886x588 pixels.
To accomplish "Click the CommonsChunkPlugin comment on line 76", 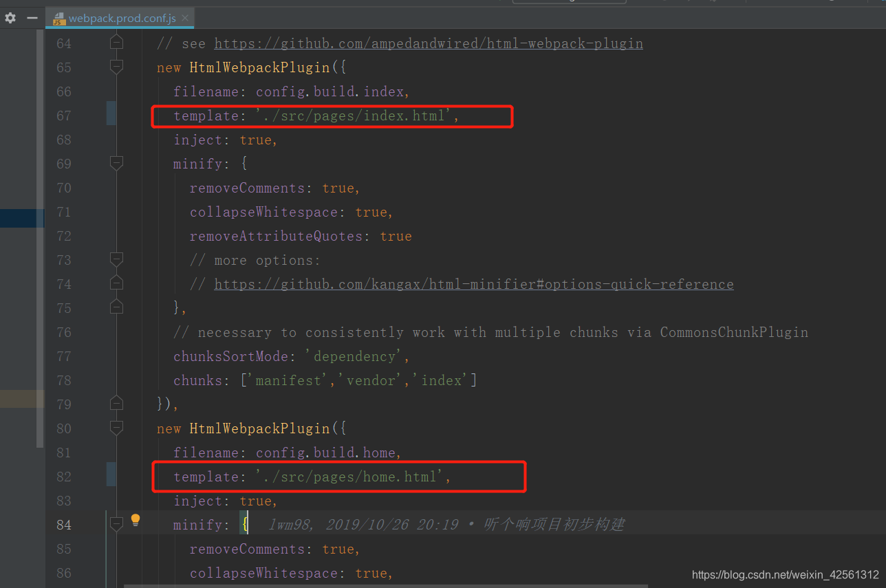I will [490, 332].
